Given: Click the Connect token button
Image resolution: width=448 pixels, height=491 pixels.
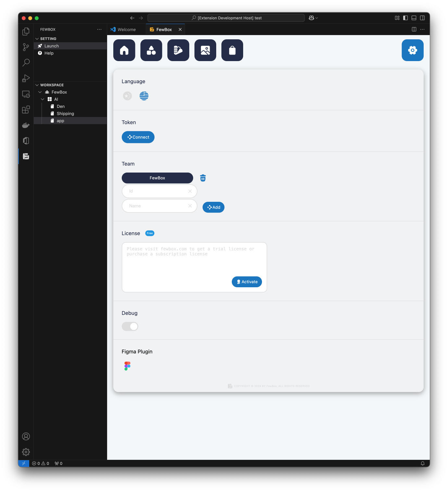Looking at the screenshot, I should (138, 137).
